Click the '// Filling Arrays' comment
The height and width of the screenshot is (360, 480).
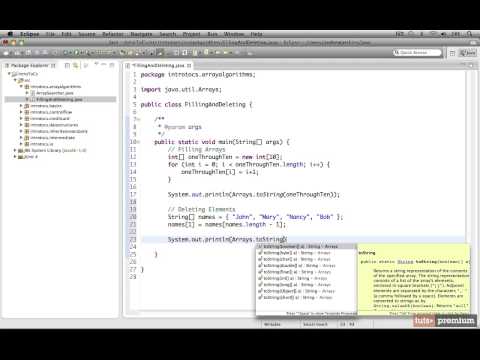pos(196,149)
